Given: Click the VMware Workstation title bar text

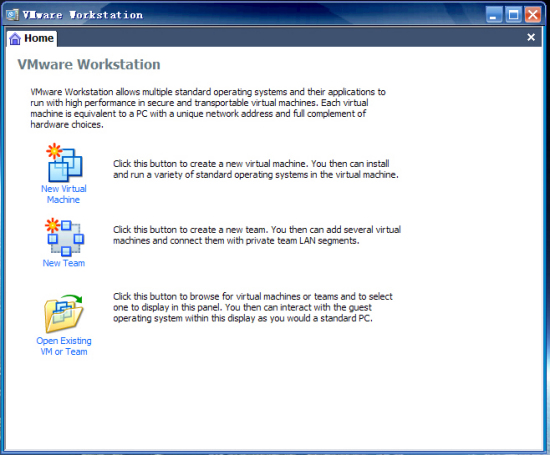Looking at the screenshot, I should pyautogui.click(x=83, y=15).
